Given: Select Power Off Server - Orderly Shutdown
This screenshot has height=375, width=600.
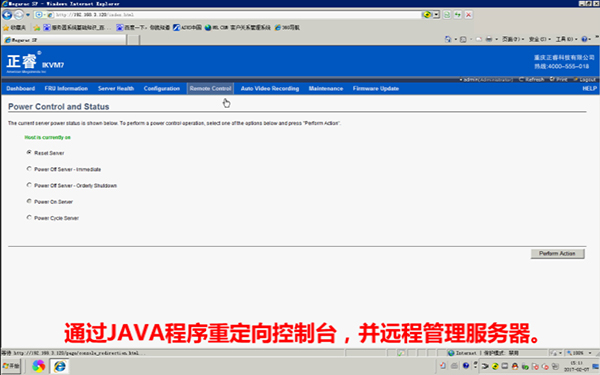Looking at the screenshot, I should tap(29, 185).
